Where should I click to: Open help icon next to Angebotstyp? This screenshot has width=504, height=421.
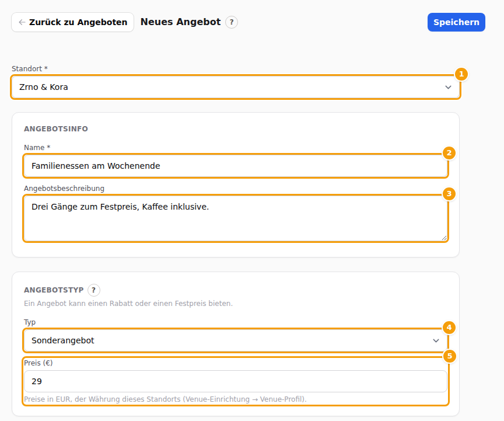93,290
